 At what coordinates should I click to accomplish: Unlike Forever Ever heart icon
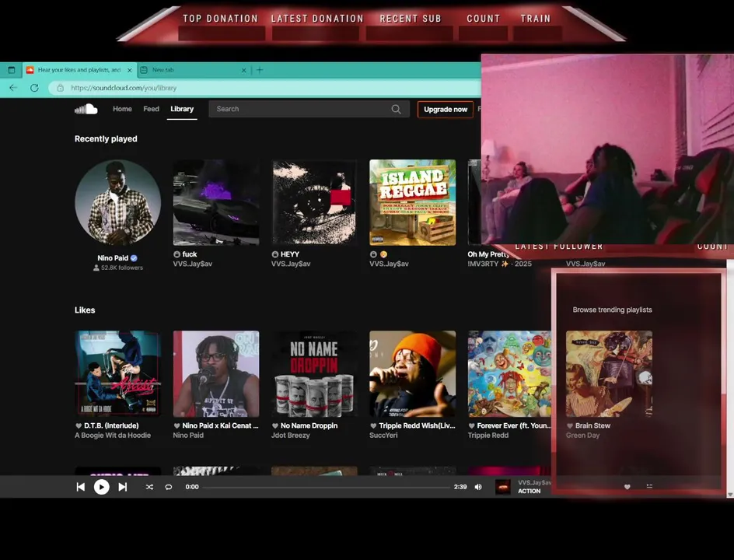pos(472,425)
